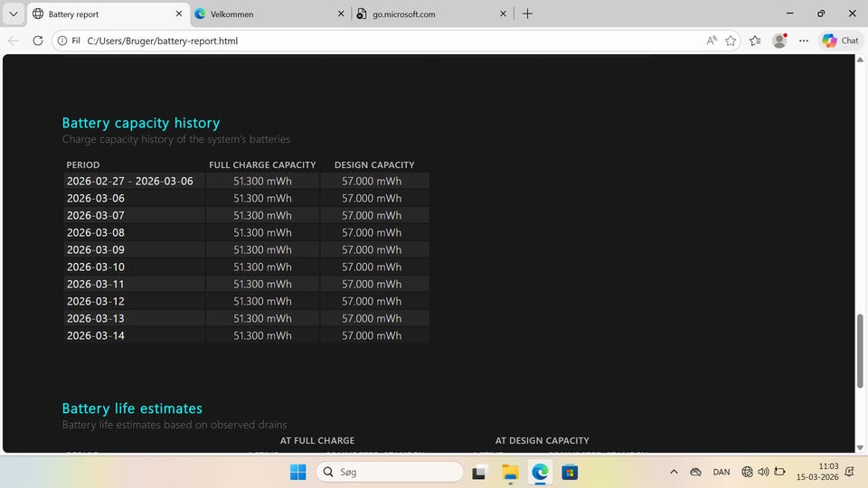The image size is (868, 488).
Task: Open clock showing 11:03 15-03-2026
Action: [817, 472]
